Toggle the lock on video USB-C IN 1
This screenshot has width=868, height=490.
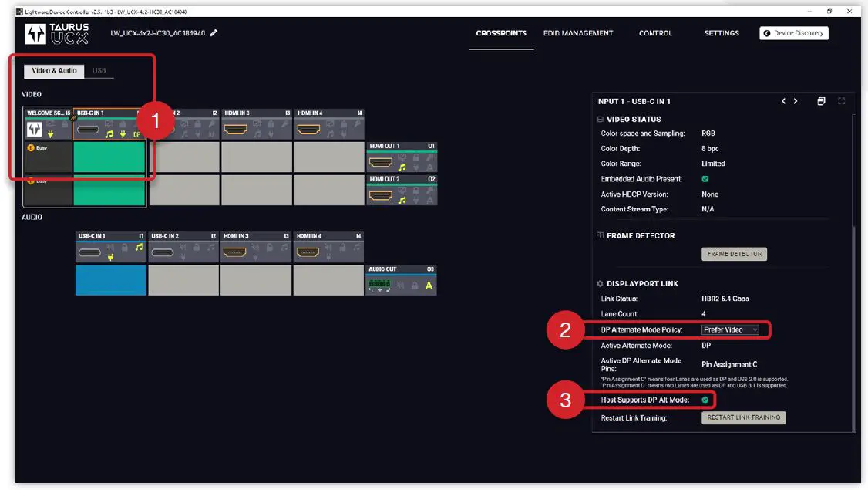123,124
